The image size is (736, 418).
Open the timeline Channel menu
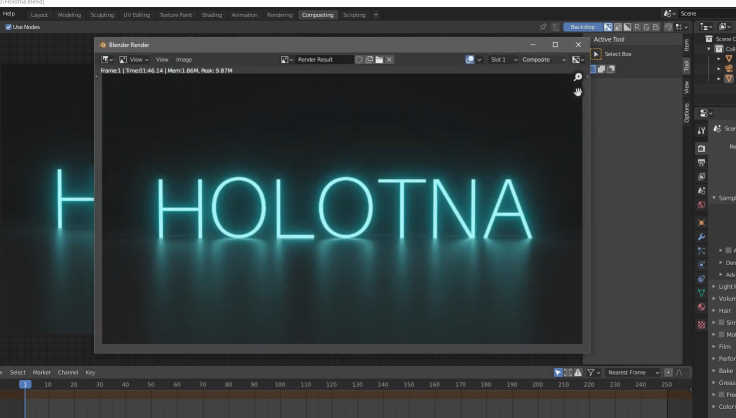click(x=68, y=372)
